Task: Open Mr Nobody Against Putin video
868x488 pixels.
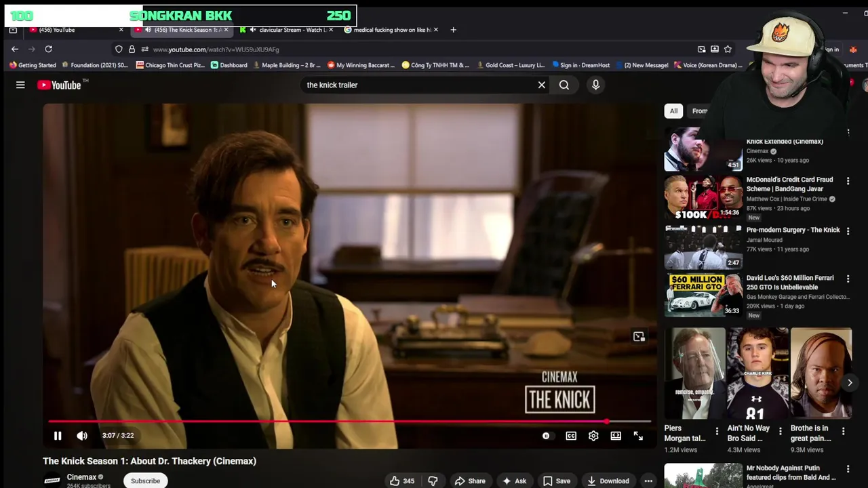Action: point(703,475)
